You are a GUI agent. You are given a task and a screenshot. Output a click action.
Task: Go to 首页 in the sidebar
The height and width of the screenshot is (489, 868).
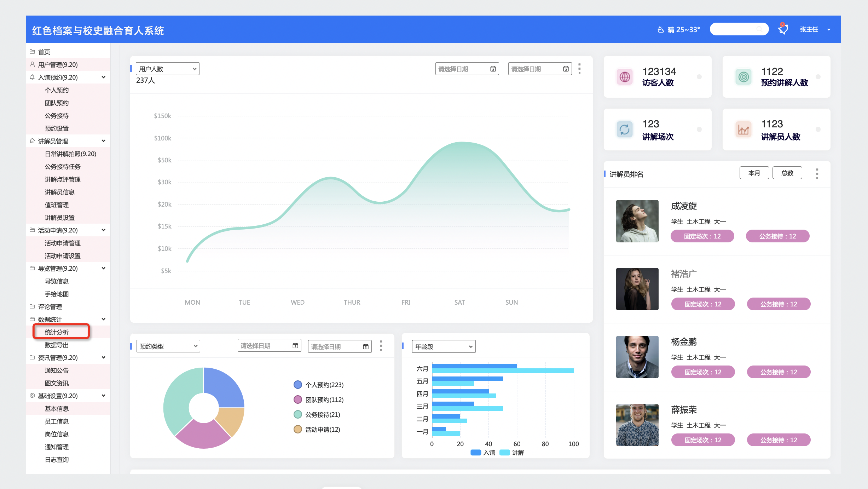[44, 52]
